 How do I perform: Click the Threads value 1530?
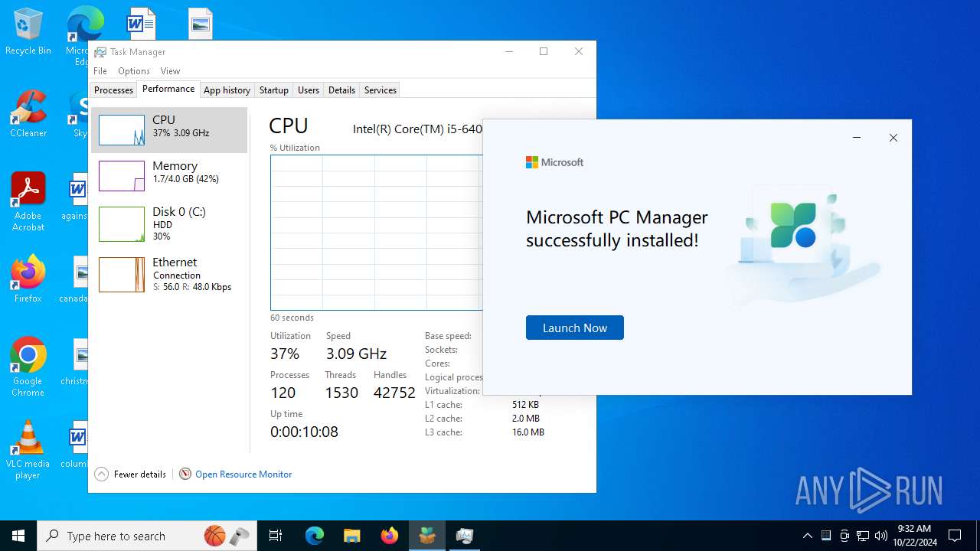[x=341, y=393]
